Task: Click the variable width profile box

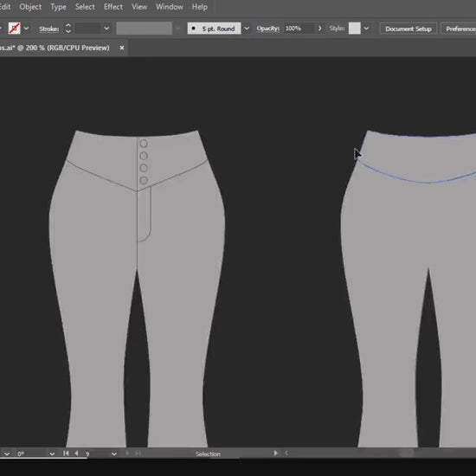Action: (x=145, y=29)
